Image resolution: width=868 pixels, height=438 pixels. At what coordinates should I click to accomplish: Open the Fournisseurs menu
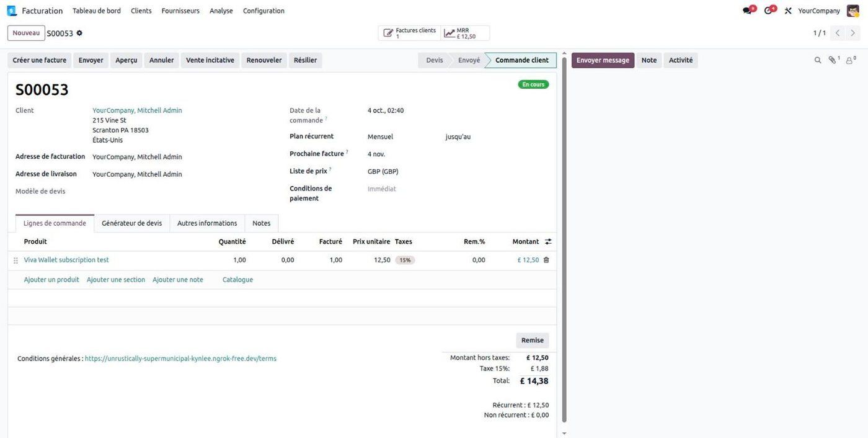pos(180,11)
